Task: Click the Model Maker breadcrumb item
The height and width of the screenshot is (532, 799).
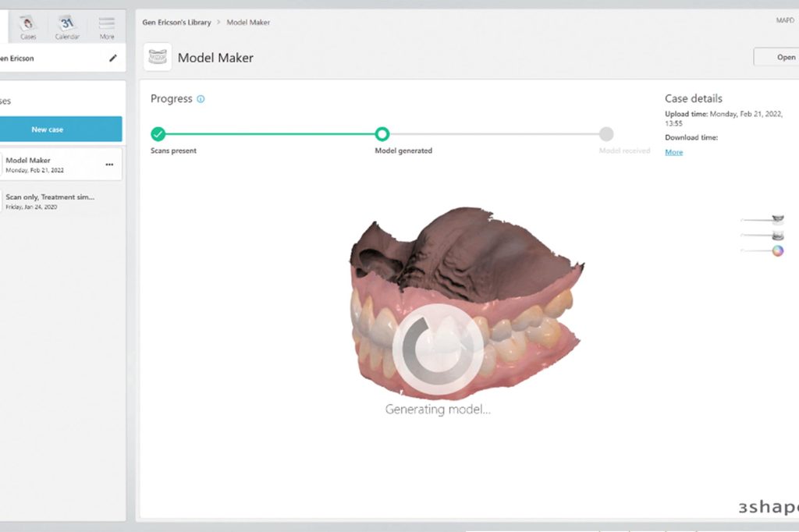Action: pyautogui.click(x=248, y=23)
